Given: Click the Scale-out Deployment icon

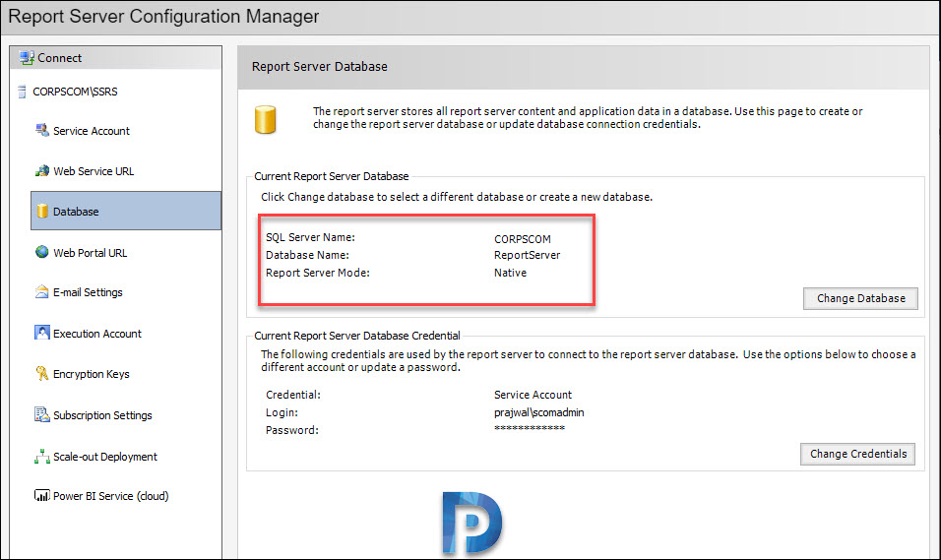Looking at the screenshot, I should pyautogui.click(x=42, y=457).
